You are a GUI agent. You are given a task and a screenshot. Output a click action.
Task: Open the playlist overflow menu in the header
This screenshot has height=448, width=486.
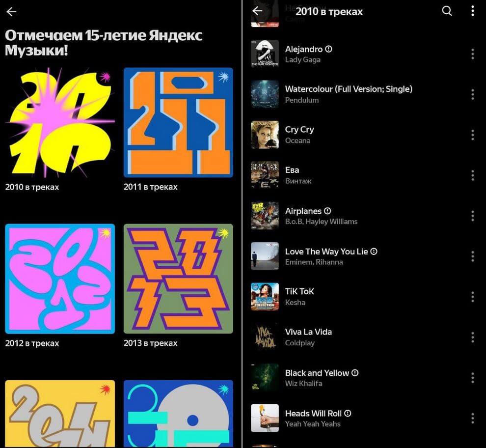click(x=472, y=11)
